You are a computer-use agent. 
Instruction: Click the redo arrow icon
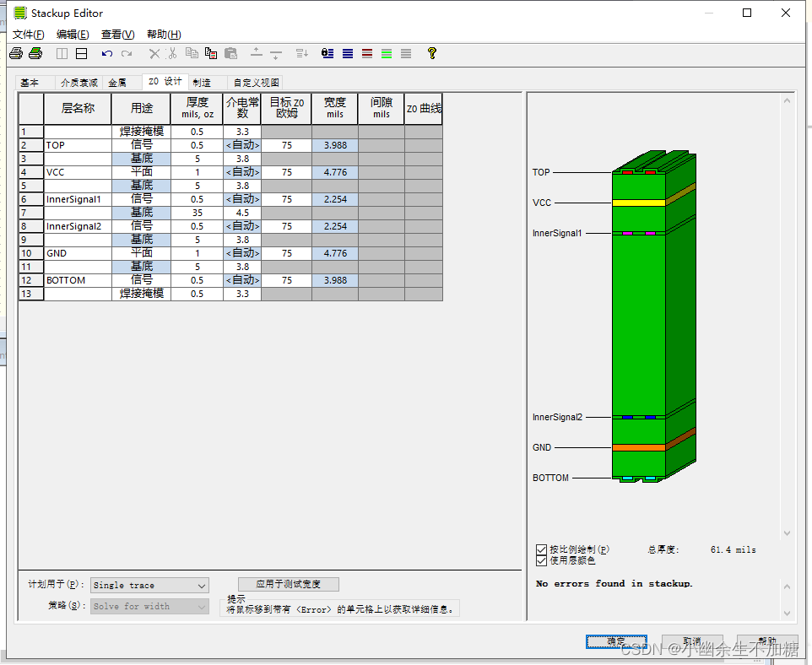[127, 53]
